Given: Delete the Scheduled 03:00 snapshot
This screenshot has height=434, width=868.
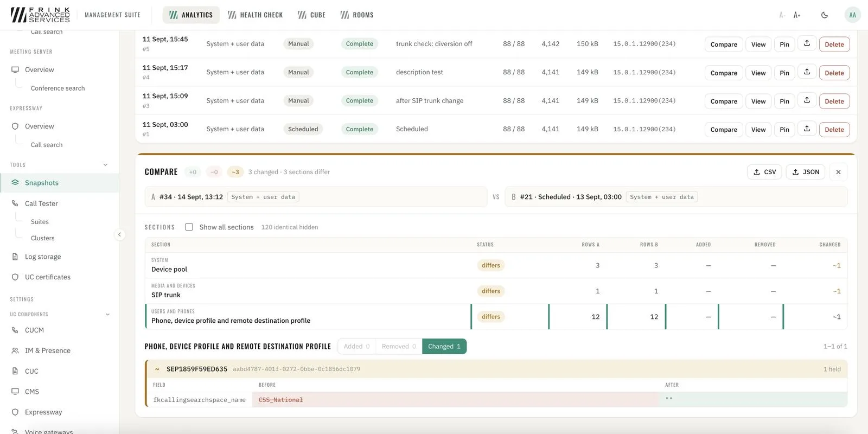Looking at the screenshot, I should (834, 130).
